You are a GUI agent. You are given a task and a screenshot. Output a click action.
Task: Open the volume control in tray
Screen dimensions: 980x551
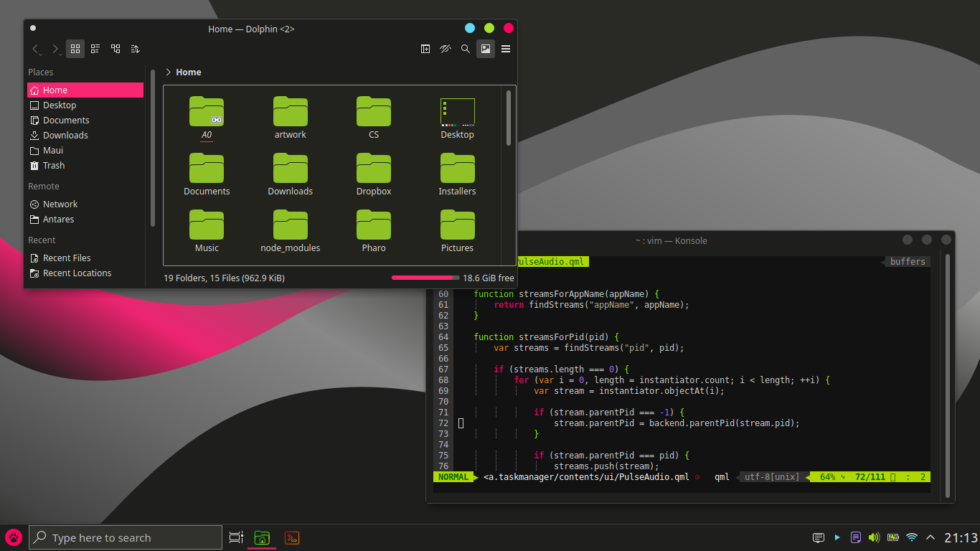pyautogui.click(x=874, y=537)
